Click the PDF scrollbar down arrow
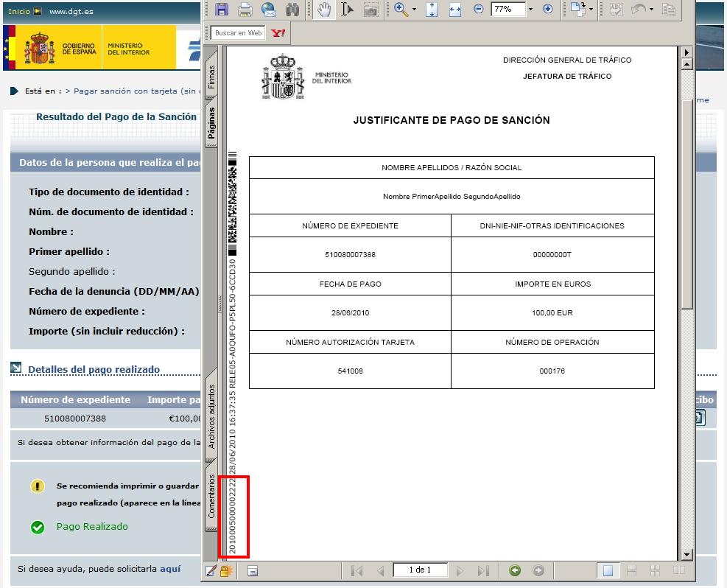This screenshot has width=727, height=588. pos(687,555)
